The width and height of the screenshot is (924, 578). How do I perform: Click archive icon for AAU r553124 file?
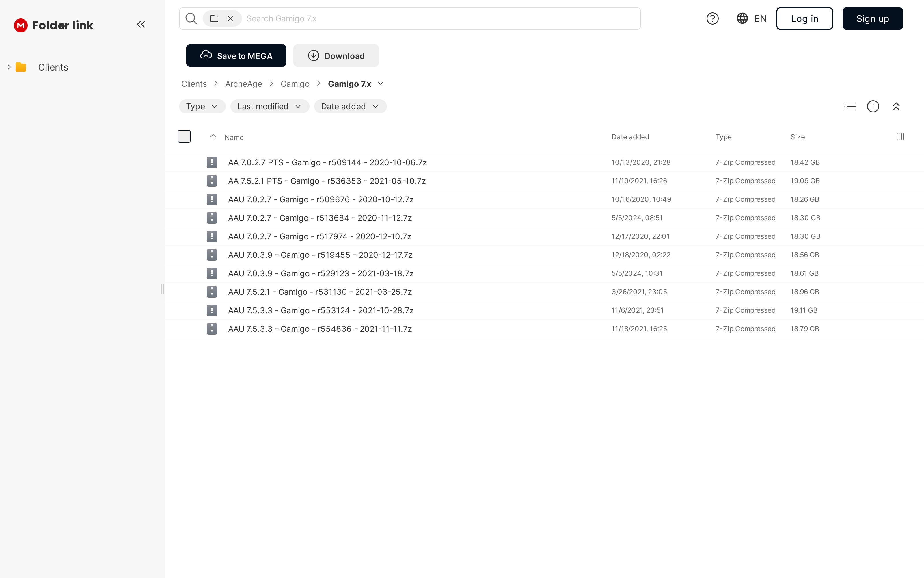212,310
